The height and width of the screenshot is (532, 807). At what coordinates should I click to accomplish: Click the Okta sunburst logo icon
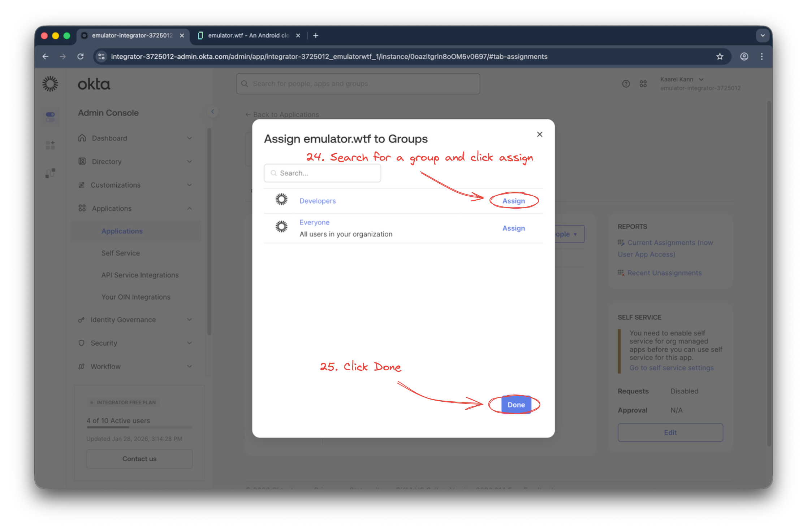[50, 84]
